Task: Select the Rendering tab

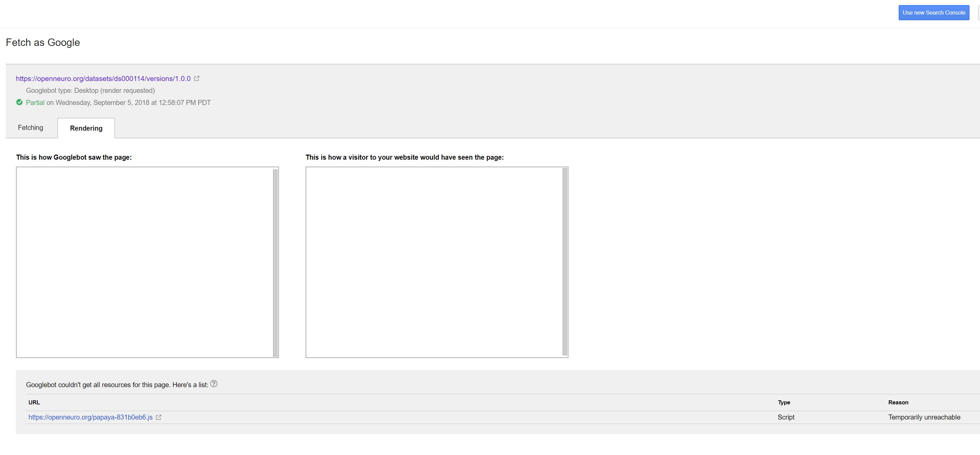Action: click(x=86, y=128)
